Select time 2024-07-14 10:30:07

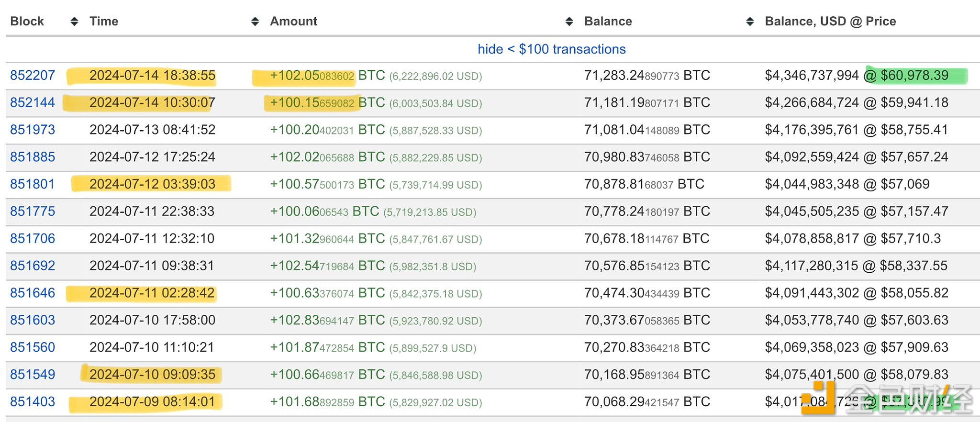click(x=152, y=103)
